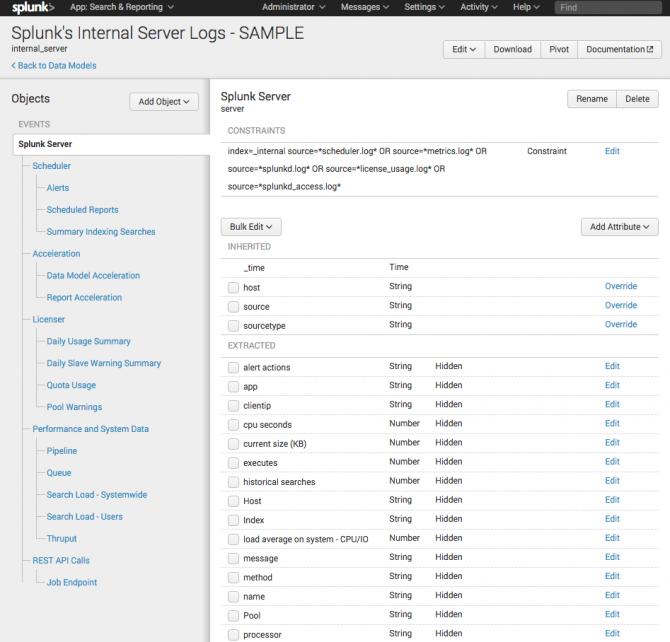Select the Alerts object
The height and width of the screenshot is (642, 670).
click(58, 188)
